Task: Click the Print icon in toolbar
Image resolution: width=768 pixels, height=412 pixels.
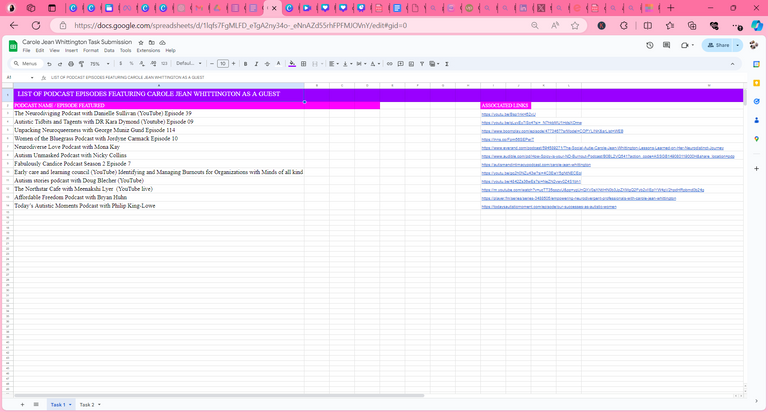Action: [x=71, y=64]
